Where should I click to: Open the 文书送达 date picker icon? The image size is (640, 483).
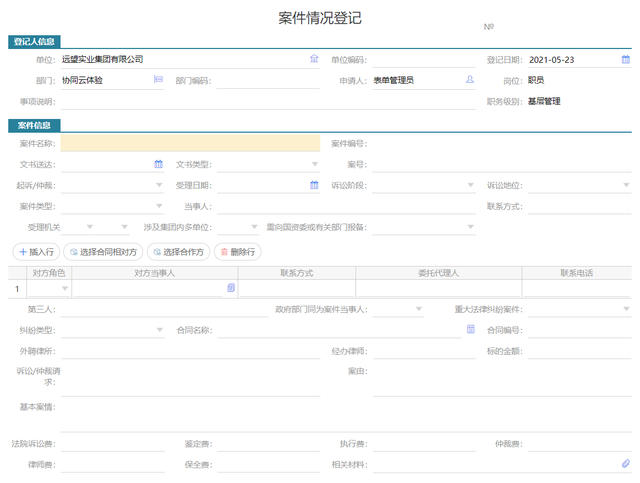(158, 164)
